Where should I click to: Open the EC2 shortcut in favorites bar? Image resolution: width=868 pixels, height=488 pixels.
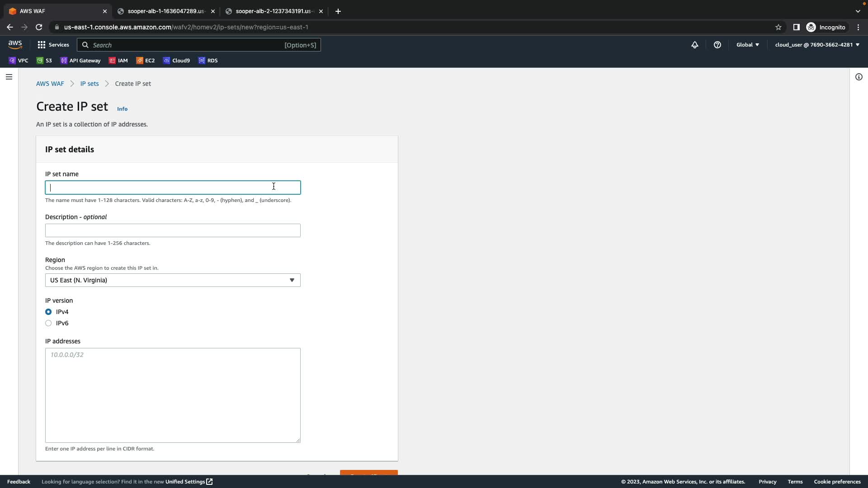click(146, 61)
